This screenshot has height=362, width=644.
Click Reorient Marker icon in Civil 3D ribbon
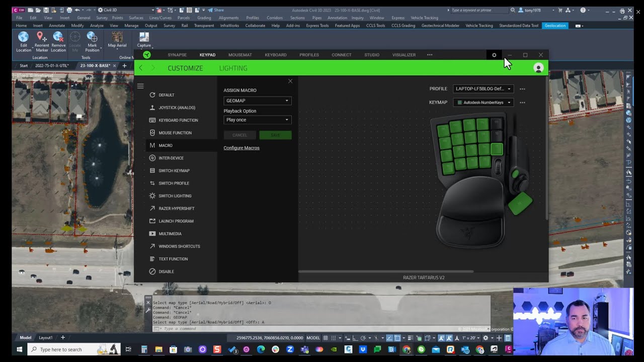41,37
